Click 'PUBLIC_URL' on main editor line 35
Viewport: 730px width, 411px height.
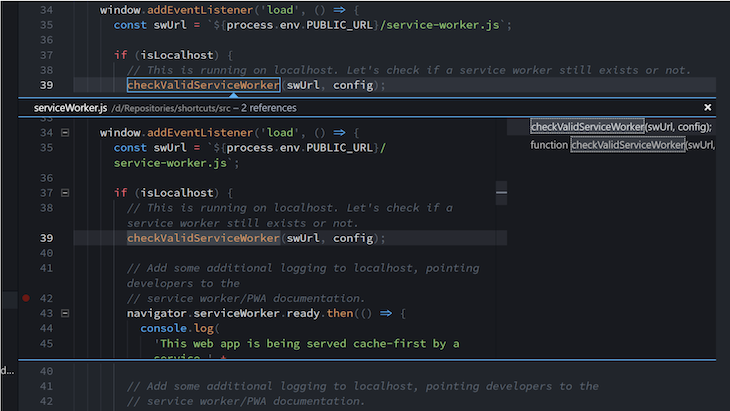339,25
